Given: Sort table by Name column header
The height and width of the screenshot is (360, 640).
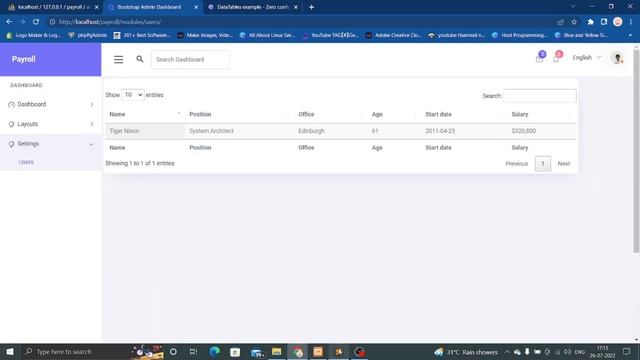Looking at the screenshot, I should click(144, 114).
